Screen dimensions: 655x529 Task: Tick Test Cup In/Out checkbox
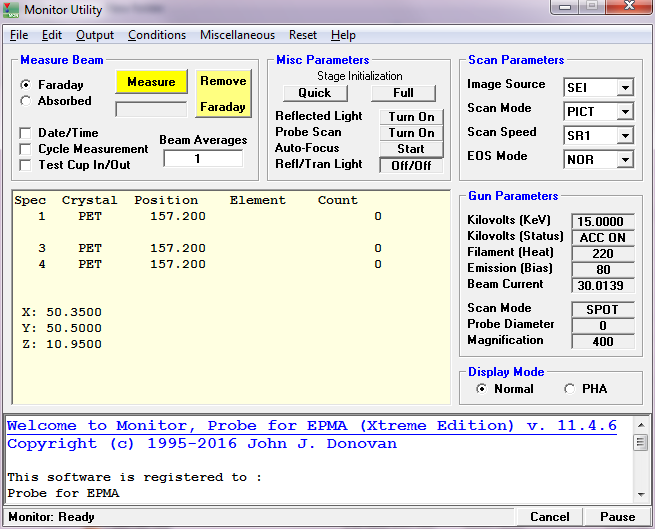pyautogui.click(x=26, y=165)
